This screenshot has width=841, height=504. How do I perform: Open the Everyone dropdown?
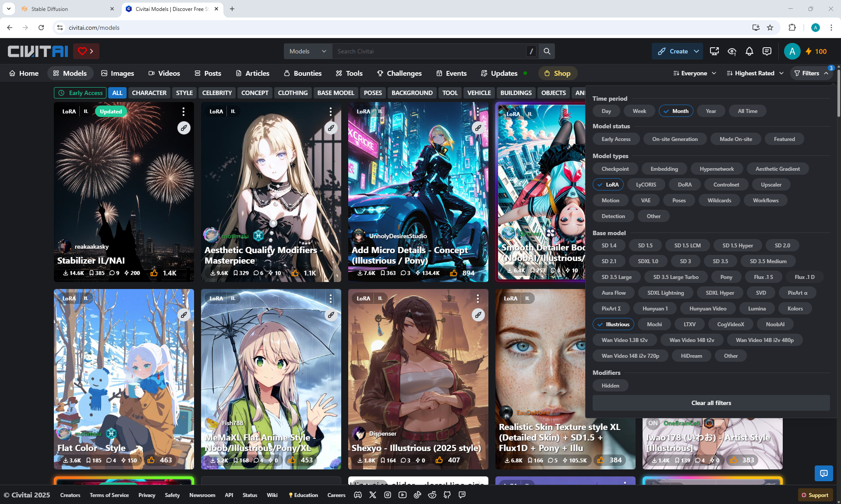point(695,73)
